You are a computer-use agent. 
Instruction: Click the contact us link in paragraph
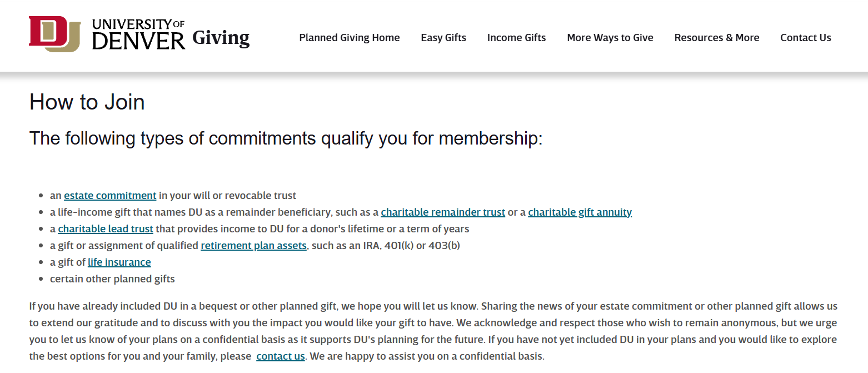(281, 356)
